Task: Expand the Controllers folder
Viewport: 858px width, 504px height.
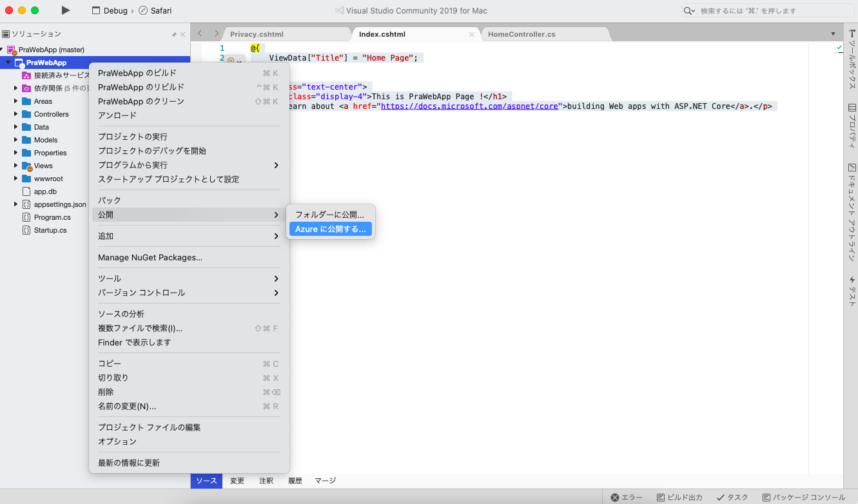Action: tap(16, 114)
